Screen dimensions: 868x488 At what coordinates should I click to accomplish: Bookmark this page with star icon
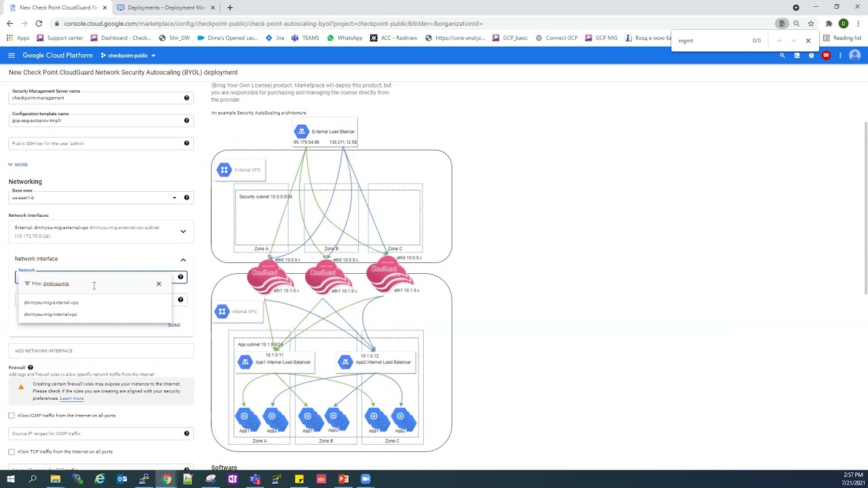coord(810,24)
